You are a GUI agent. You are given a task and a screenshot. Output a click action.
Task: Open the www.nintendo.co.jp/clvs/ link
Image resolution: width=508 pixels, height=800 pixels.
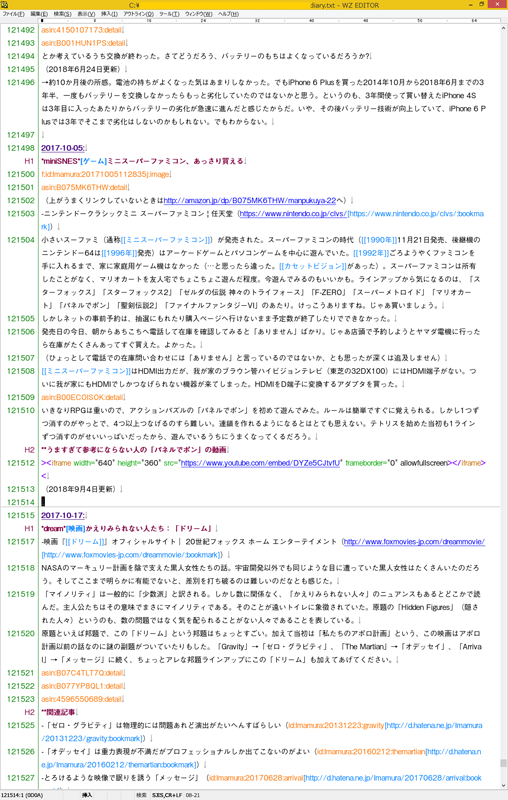(293, 214)
